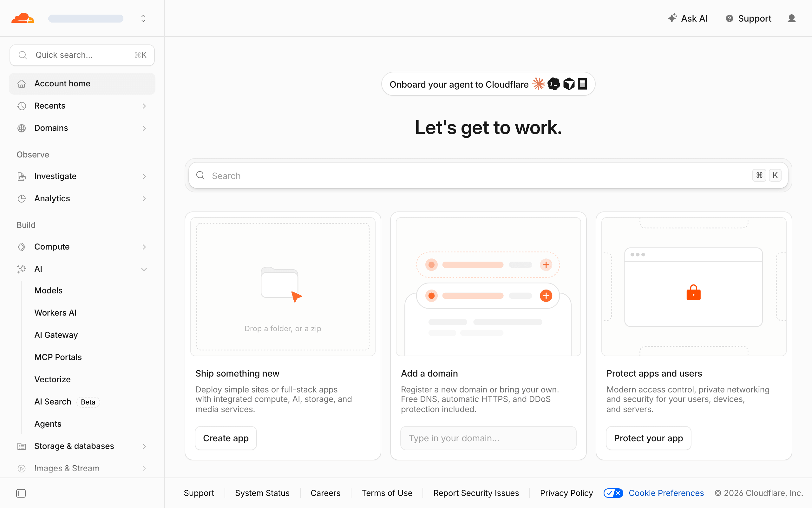812x508 pixels.
Task: Open the Careers footer link
Action: (x=325, y=493)
